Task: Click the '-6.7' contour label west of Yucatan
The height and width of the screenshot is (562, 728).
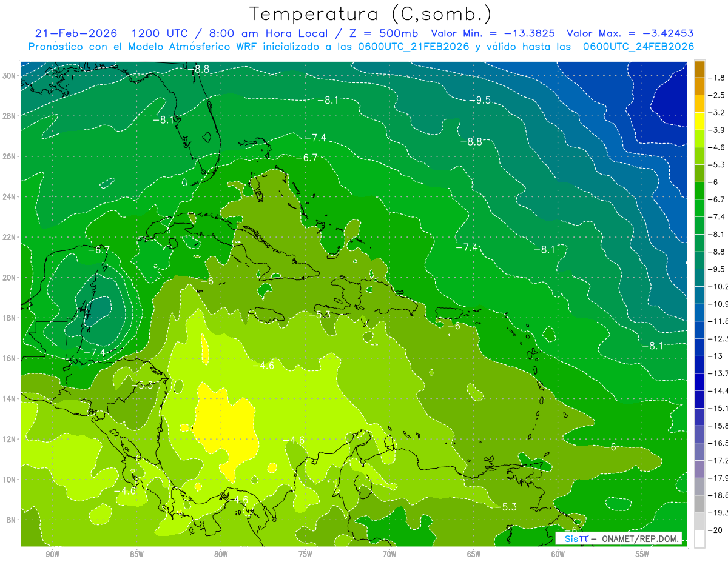Action: tap(98, 249)
